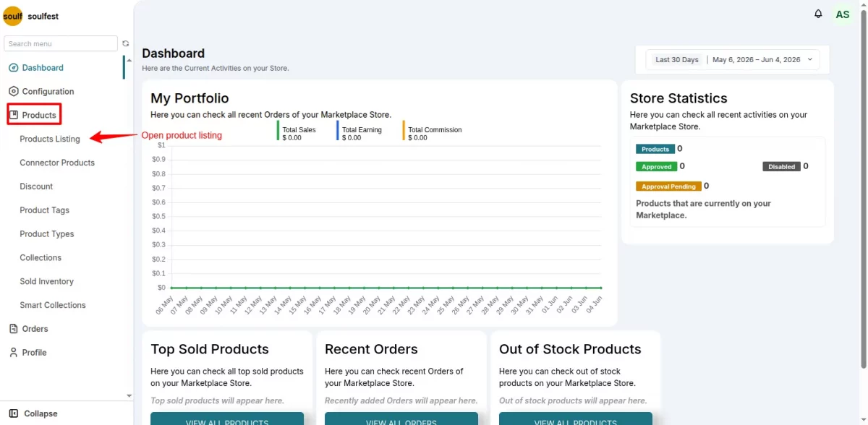The image size is (868, 425).
Task: Open Connector Products menu item
Action: click(x=57, y=163)
